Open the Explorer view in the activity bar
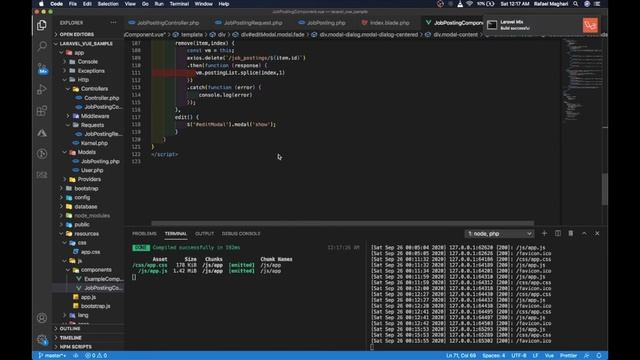Screen dimensions: 640x360 pyautogui.click(x=42, y=25)
